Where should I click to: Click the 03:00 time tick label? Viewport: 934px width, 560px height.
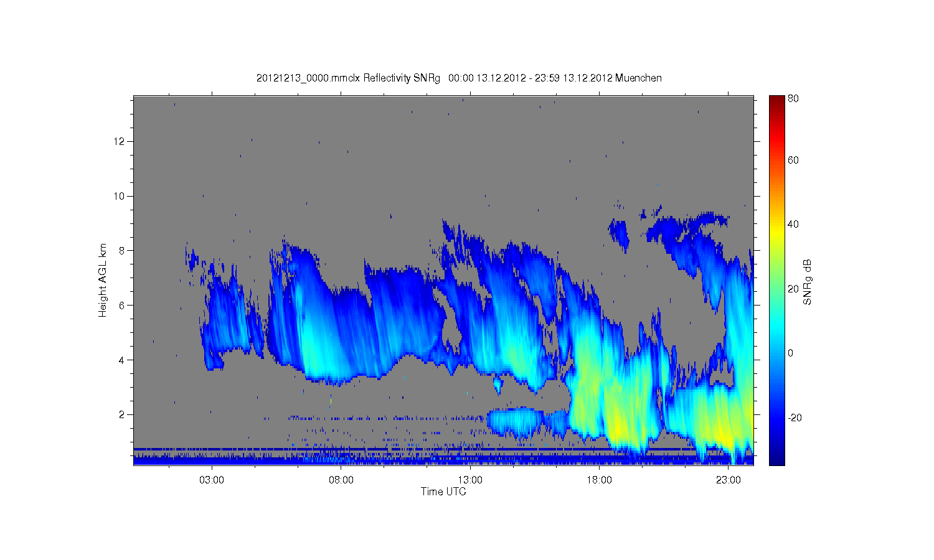[212, 480]
